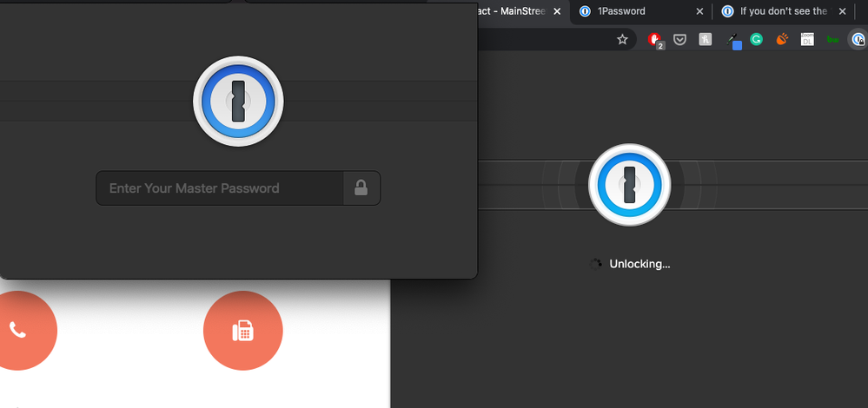The width and height of the screenshot is (868, 408).
Task: Click the bookmark star in address bar
Action: click(622, 39)
